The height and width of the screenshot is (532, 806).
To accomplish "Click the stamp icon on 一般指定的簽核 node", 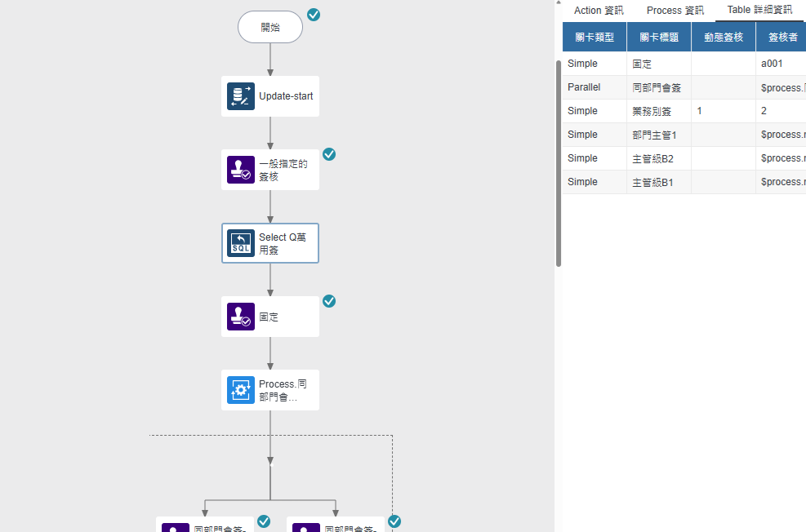I will (x=240, y=170).
